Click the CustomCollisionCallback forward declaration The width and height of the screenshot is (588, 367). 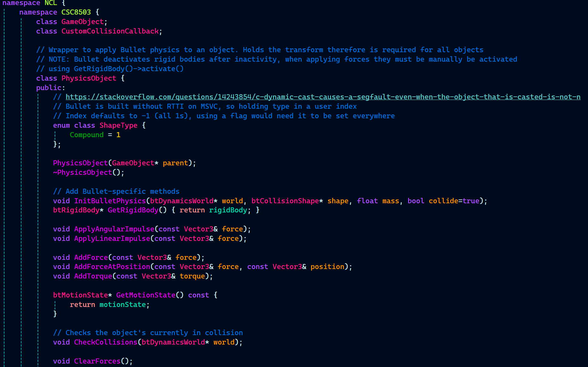coord(110,31)
